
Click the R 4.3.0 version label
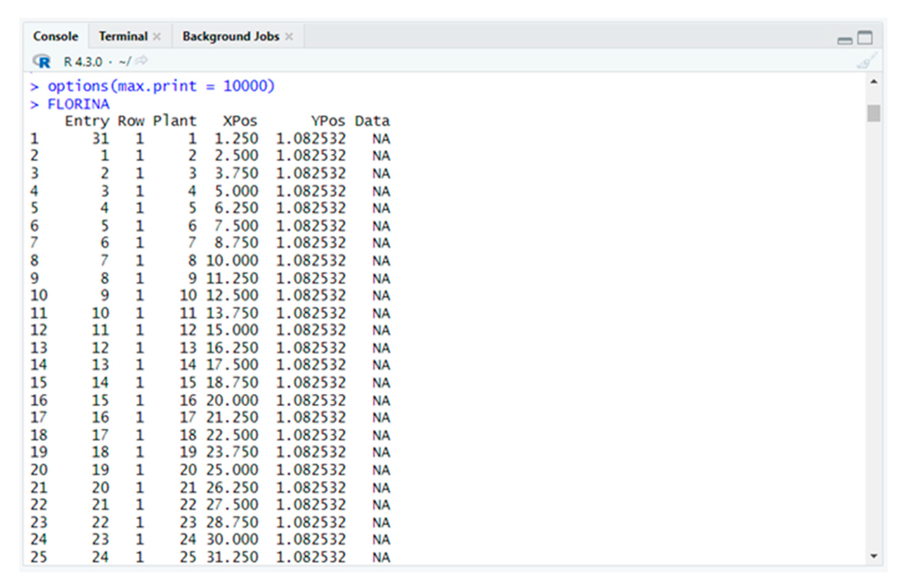83,62
